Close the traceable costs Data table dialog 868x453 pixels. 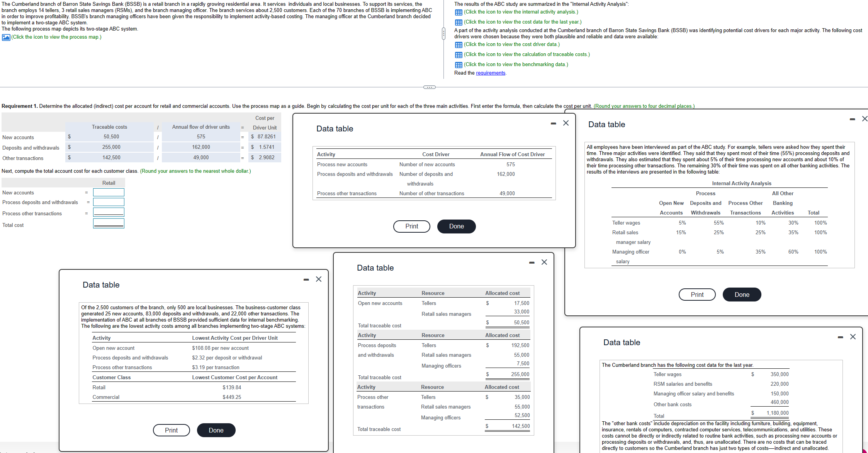(544, 262)
